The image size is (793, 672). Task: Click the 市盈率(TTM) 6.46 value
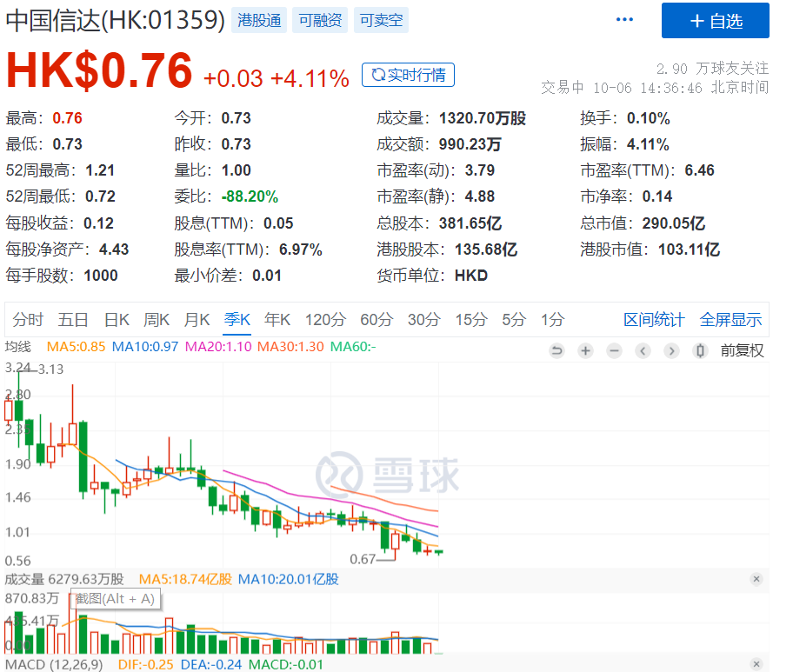pos(699,170)
